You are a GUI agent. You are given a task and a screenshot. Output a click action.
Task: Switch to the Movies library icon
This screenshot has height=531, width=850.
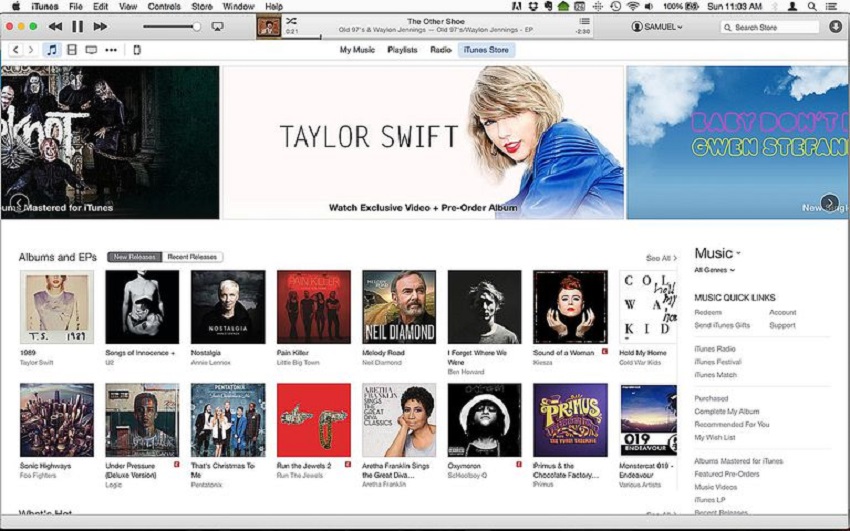(x=71, y=49)
